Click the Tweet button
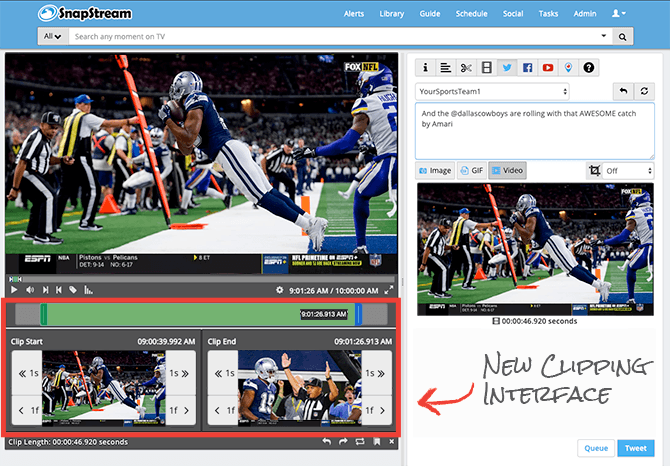 [635, 449]
